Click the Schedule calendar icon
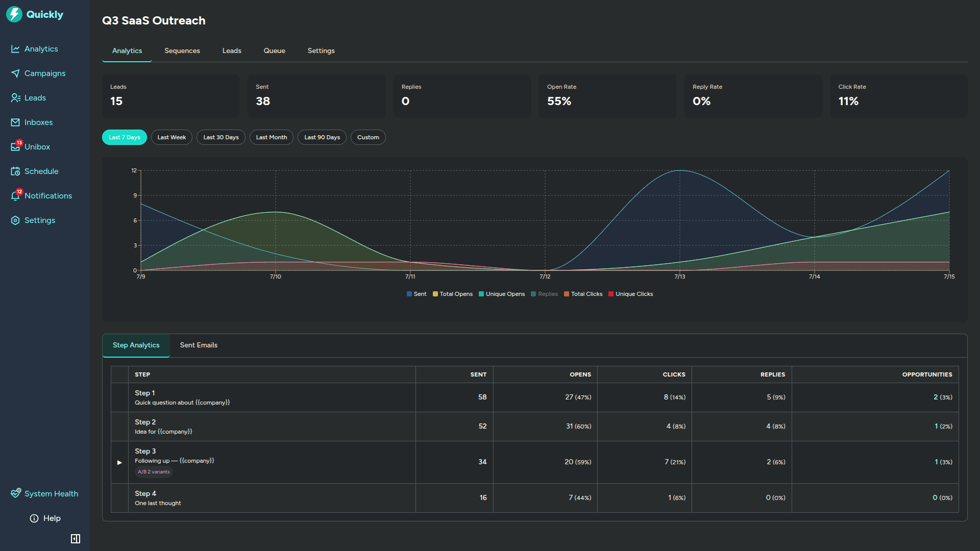 [15, 171]
